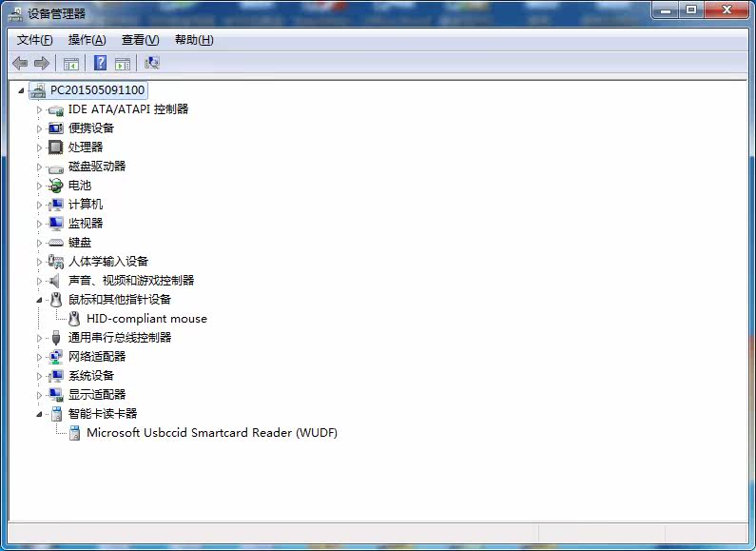The height and width of the screenshot is (551, 756).
Task: Click the IDE ATA/ATAPI 控制器 icon
Action: 55,110
